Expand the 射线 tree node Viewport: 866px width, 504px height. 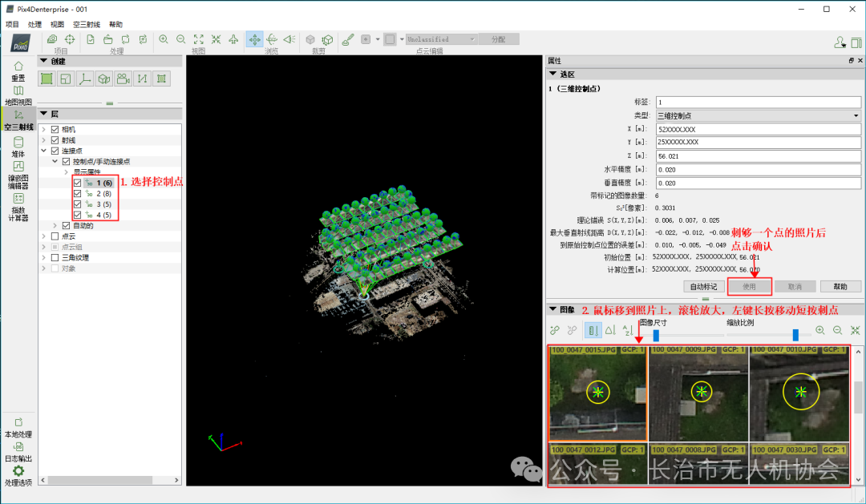(x=43, y=140)
